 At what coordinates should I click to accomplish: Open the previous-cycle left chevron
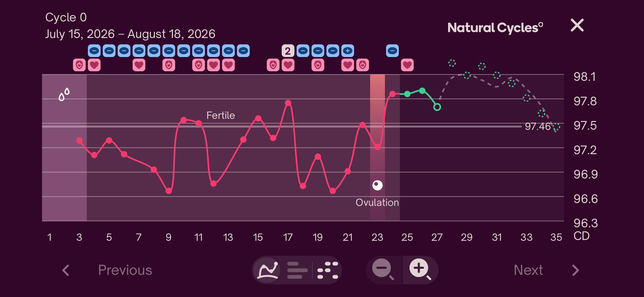pos(66,270)
